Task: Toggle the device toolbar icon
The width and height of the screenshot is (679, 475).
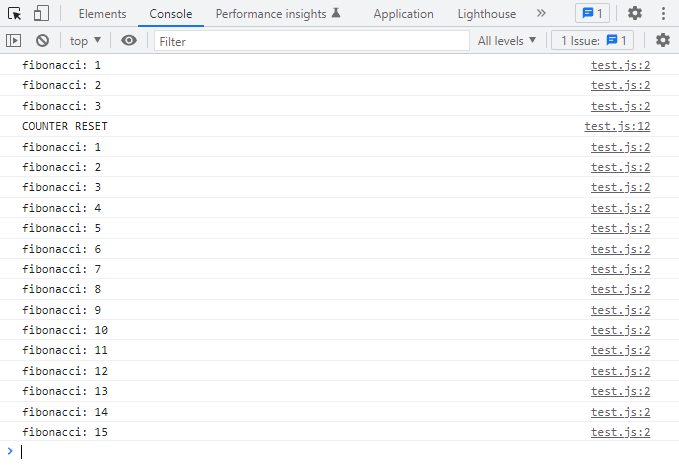Action: click(41, 14)
